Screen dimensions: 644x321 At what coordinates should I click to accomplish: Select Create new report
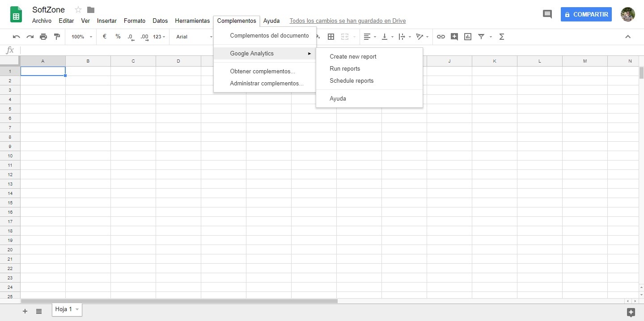369,57
